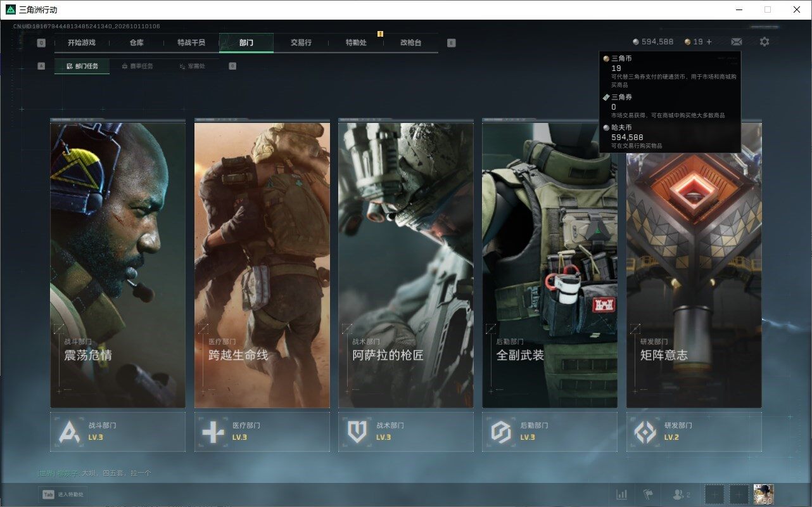Open the bar chart statistics icon
The height and width of the screenshot is (507, 812).
pyautogui.click(x=622, y=494)
